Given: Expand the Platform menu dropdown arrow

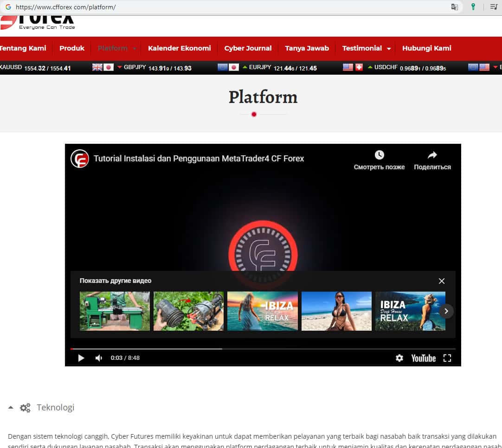Looking at the screenshot, I should point(135,49).
